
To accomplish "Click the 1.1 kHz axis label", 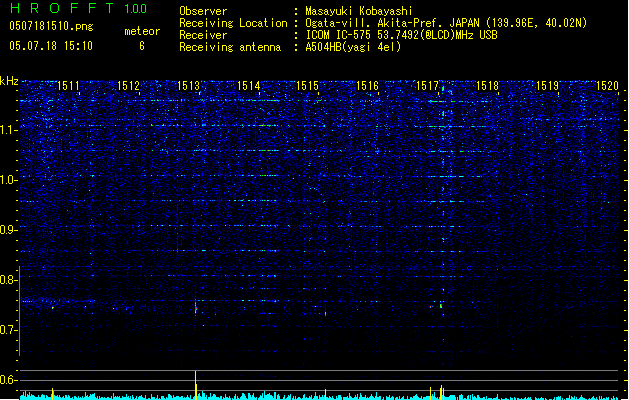I will pos(9,130).
